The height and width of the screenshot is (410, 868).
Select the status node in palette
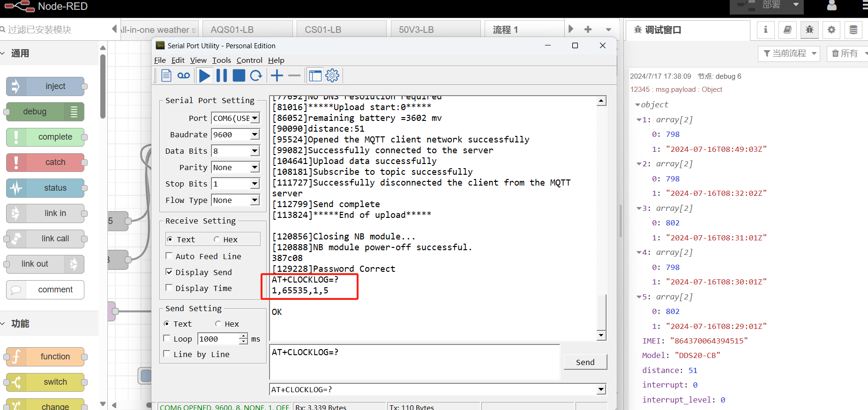coord(45,188)
